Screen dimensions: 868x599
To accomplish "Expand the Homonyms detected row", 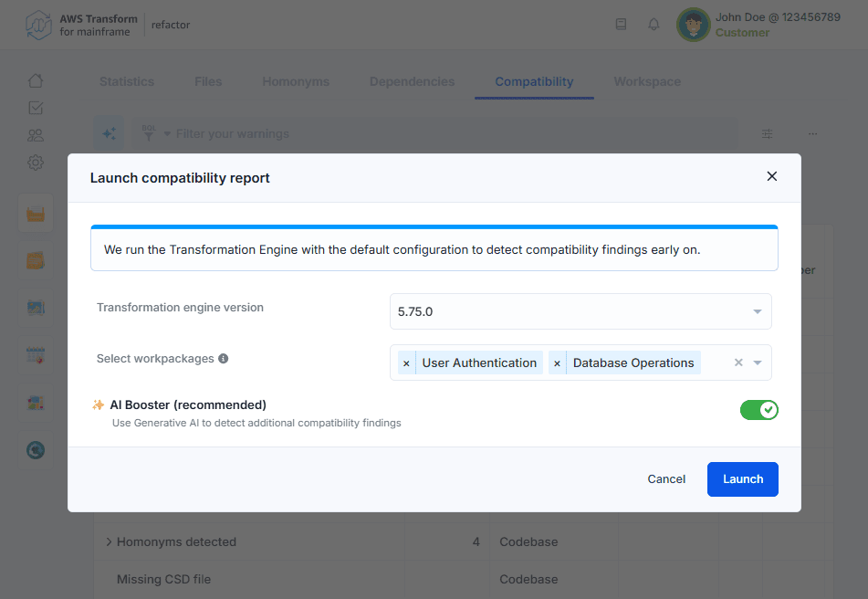I will coord(109,542).
